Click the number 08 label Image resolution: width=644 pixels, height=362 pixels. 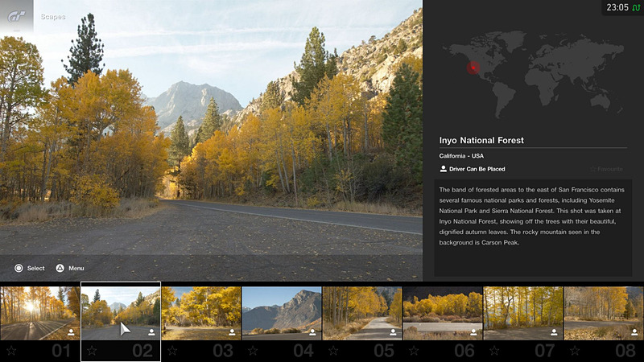coord(625,351)
